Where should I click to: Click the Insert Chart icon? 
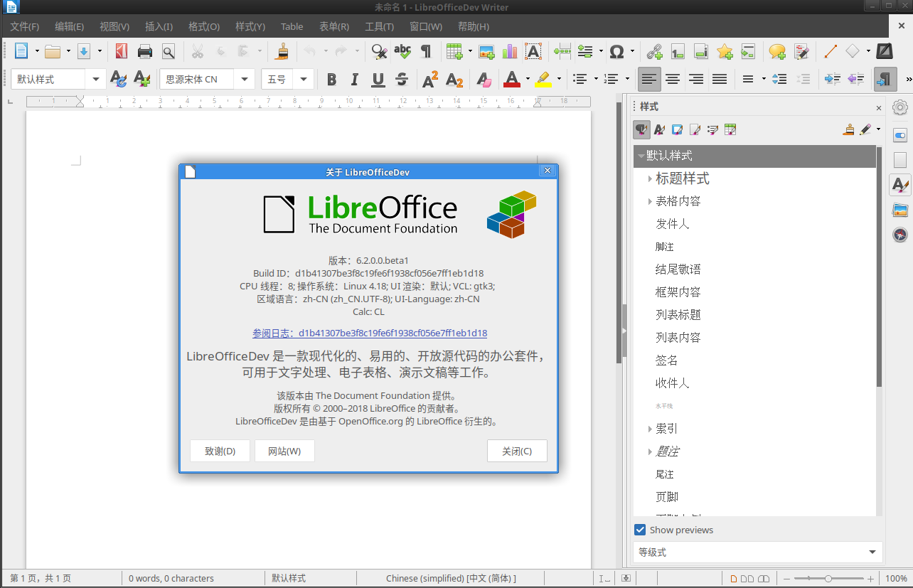click(510, 51)
